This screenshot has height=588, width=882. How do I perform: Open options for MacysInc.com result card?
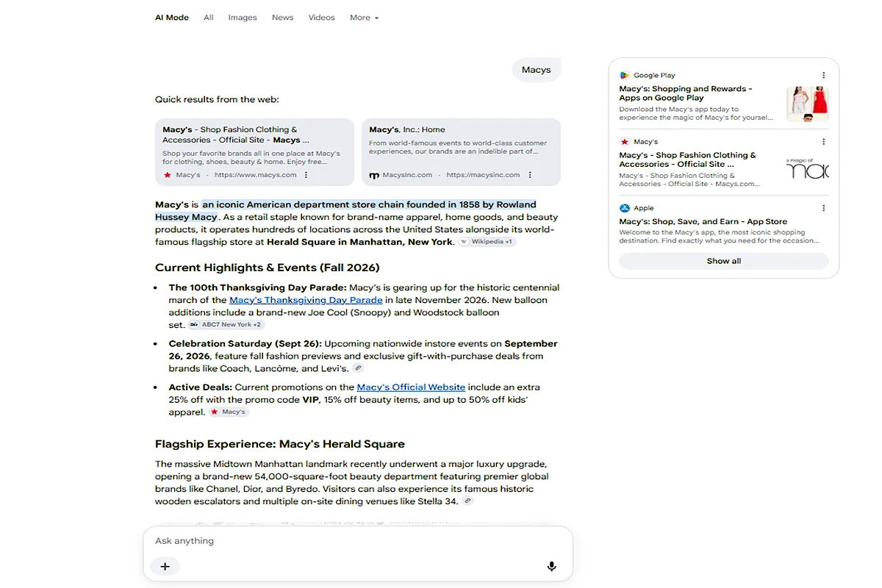[x=530, y=175]
